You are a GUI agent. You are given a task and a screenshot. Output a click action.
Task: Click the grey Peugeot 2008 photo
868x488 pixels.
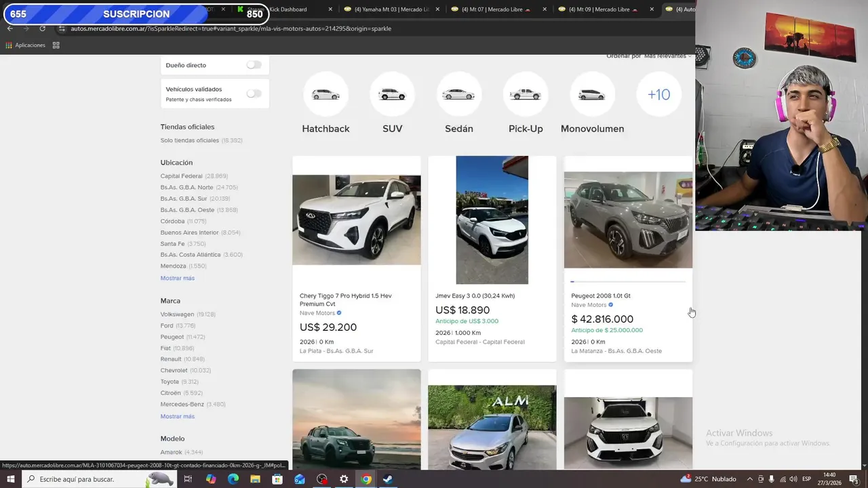click(x=628, y=220)
